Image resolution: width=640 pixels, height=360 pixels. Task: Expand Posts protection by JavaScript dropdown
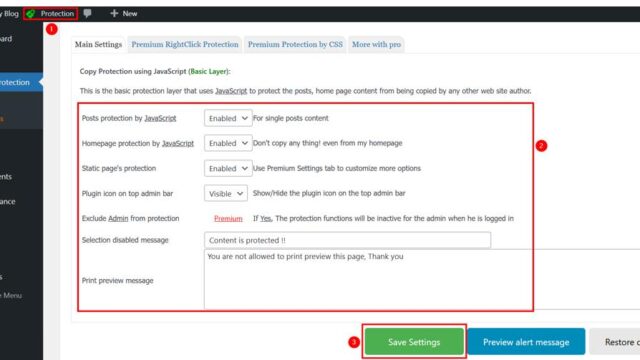point(228,118)
